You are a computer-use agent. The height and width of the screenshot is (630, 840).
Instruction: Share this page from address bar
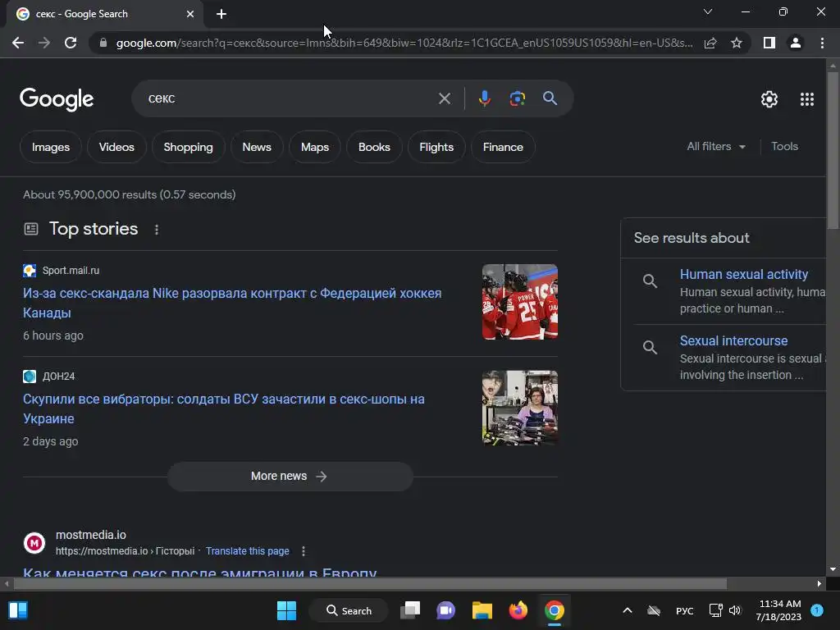(x=710, y=43)
